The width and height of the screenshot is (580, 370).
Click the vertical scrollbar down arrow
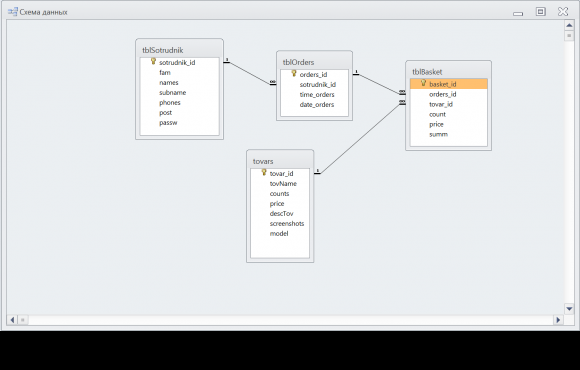click(x=569, y=309)
